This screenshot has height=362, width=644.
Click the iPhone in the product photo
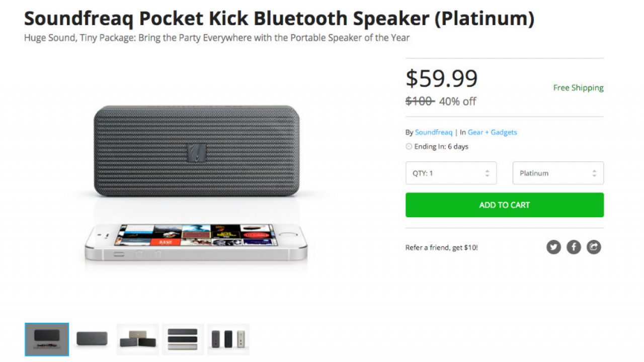196,242
